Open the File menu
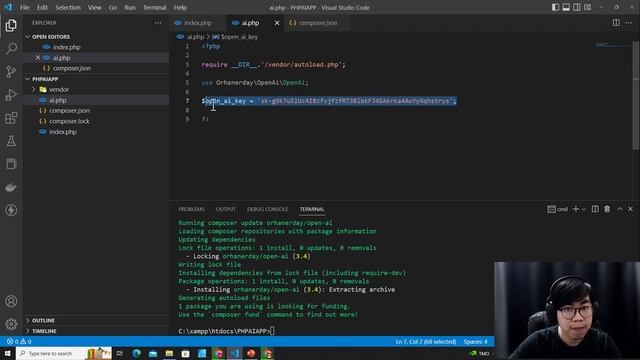640x360 pixels. coord(25,7)
